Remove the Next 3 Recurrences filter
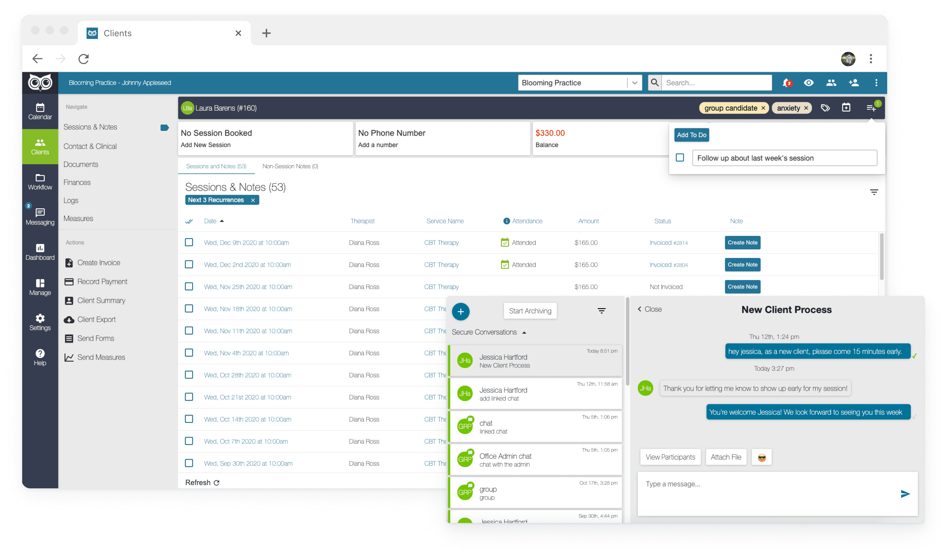 point(253,200)
